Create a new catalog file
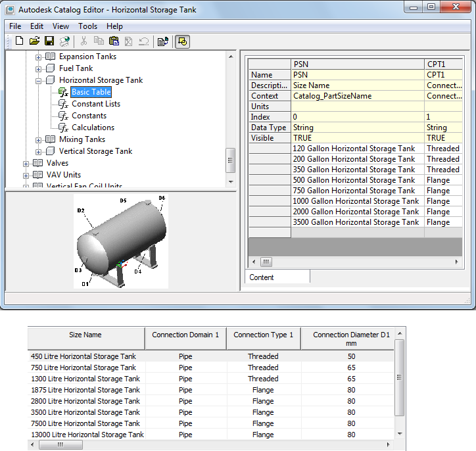The image size is (476, 451). coord(20,41)
